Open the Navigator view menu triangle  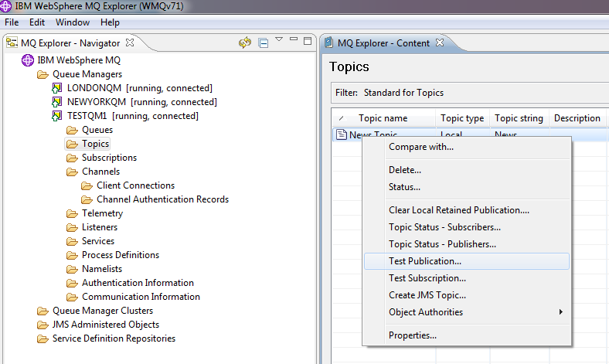pos(279,39)
